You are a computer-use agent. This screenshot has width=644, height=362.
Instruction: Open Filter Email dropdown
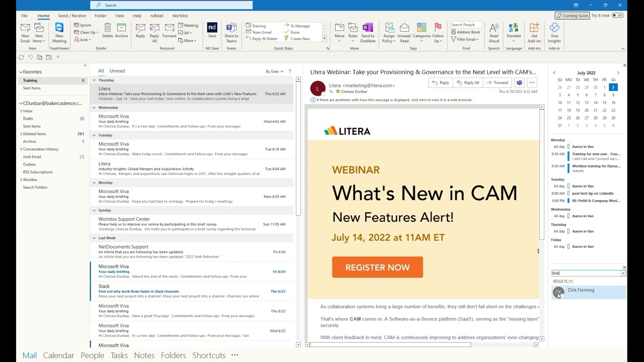click(x=465, y=39)
